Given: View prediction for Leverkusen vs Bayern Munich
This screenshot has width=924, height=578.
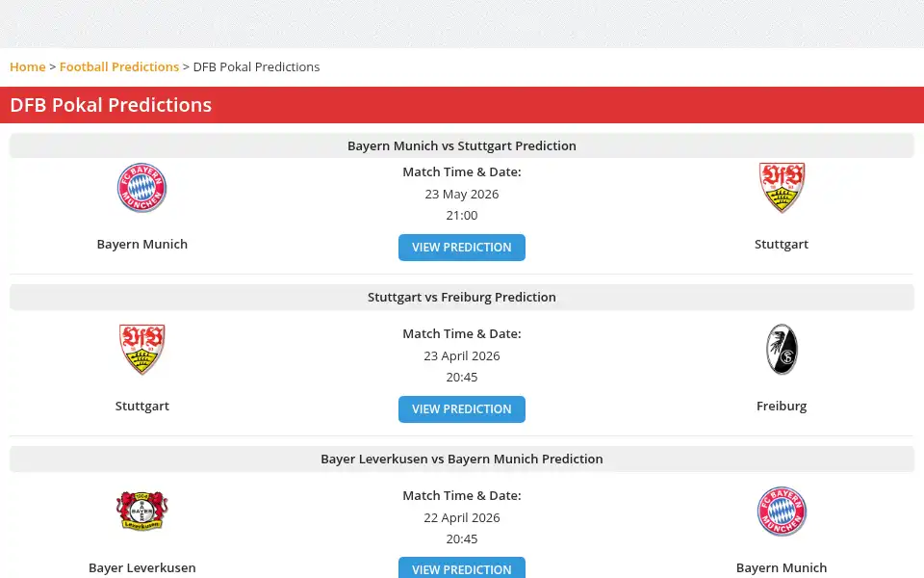Looking at the screenshot, I should pos(461,567).
